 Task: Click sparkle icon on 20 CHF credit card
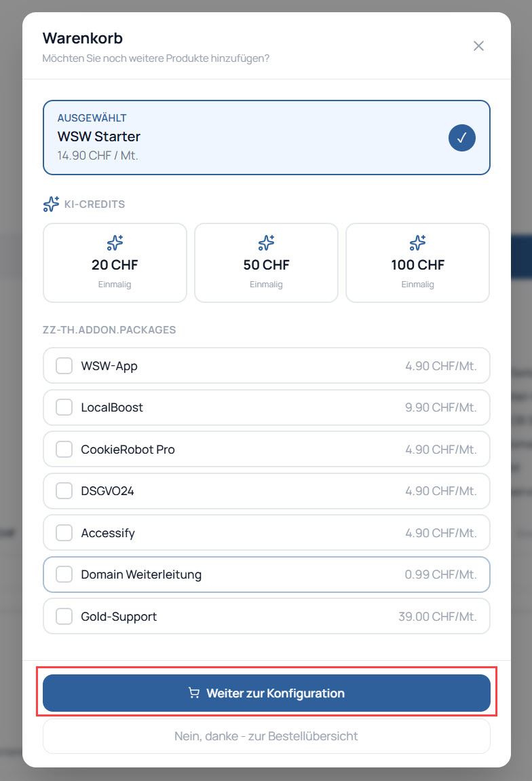click(x=115, y=242)
